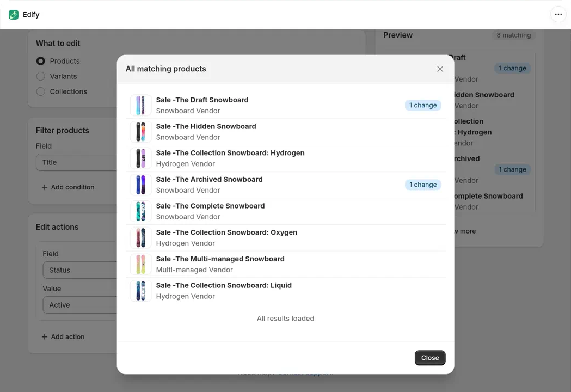The width and height of the screenshot is (571, 392).
Task: Open Sale -The Draft Snowboard thumbnail
Action: click(x=140, y=105)
